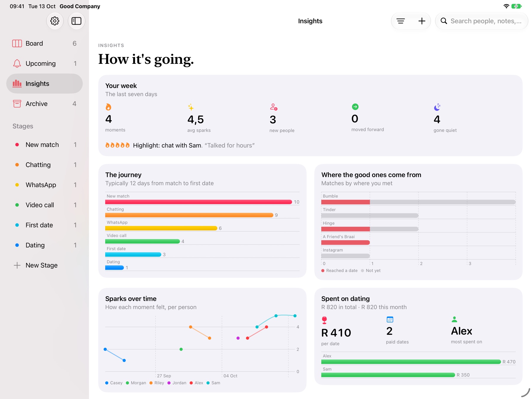Select the Video call stage
Image resolution: width=532 pixels, height=399 pixels.
[44, 205]
